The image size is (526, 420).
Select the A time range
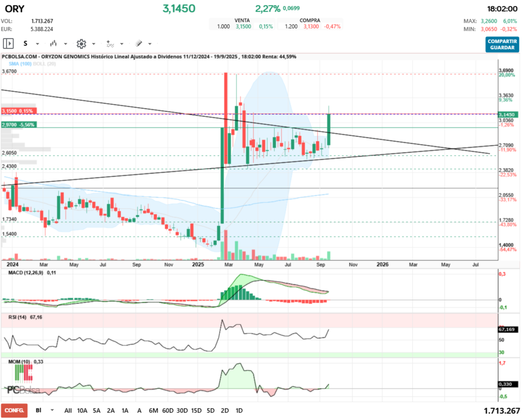(x=139, y=411)
